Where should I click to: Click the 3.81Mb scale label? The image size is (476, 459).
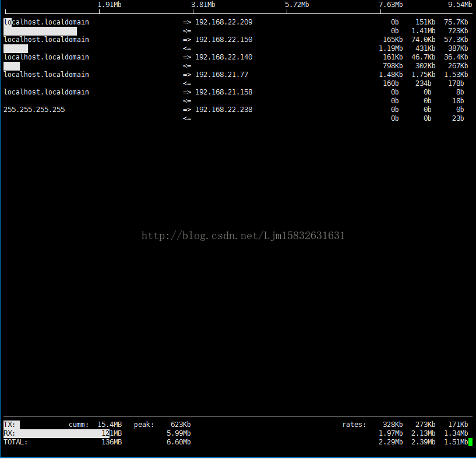click(203, 5)
